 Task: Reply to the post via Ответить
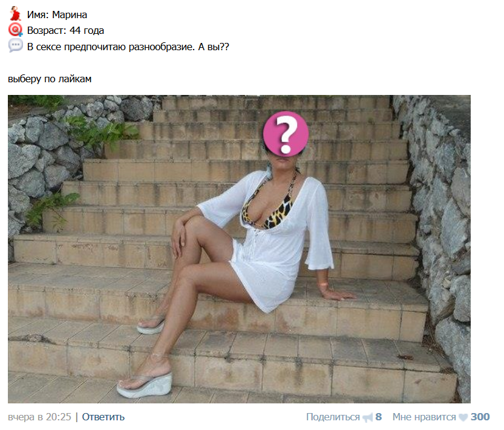pyautogui.click(x=103, y=417)
